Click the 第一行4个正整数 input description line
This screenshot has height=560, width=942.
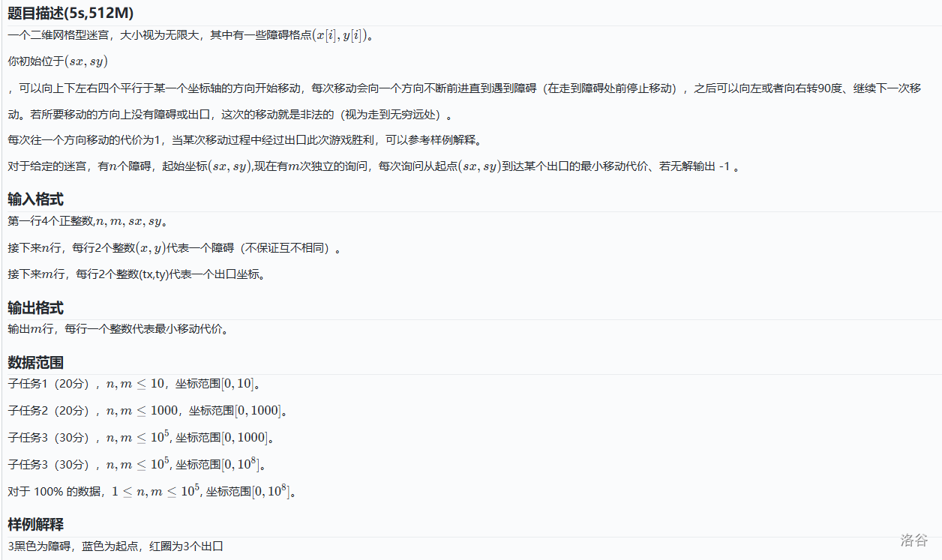[x=87, y=221]
